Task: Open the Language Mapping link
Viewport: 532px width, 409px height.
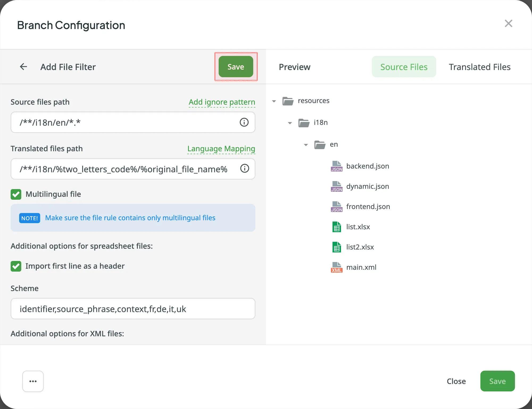Action: pos(221,149)
